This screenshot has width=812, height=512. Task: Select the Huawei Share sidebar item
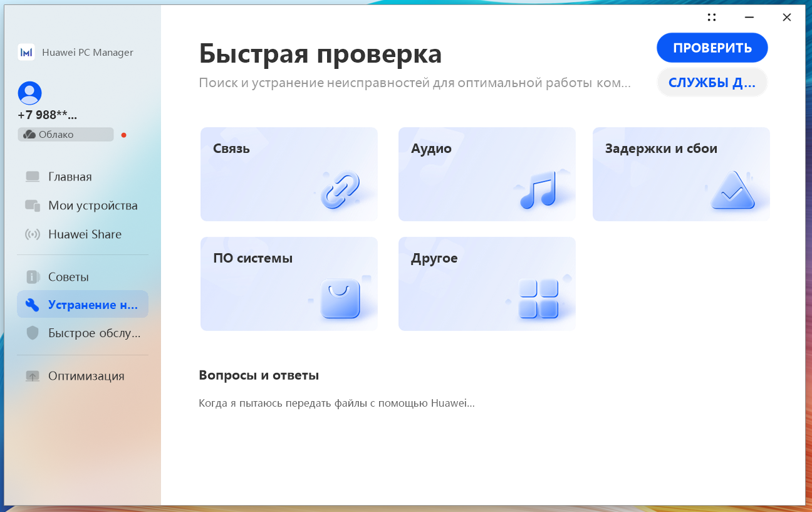(83, 234)
